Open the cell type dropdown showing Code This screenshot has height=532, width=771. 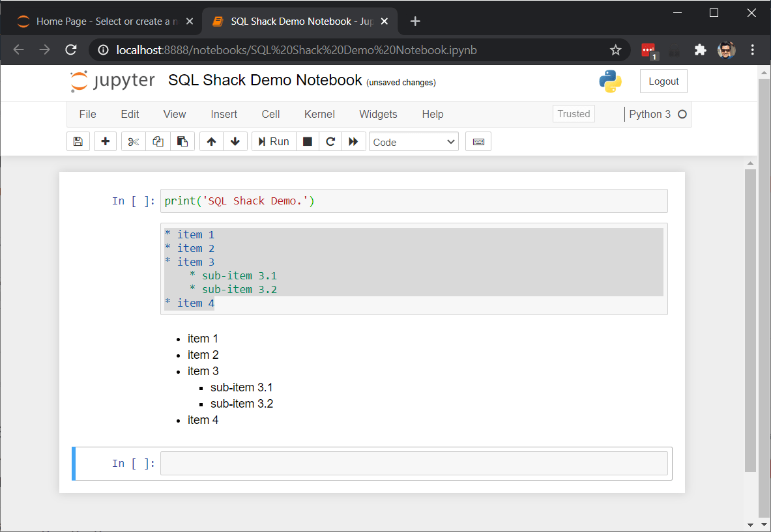413,141
